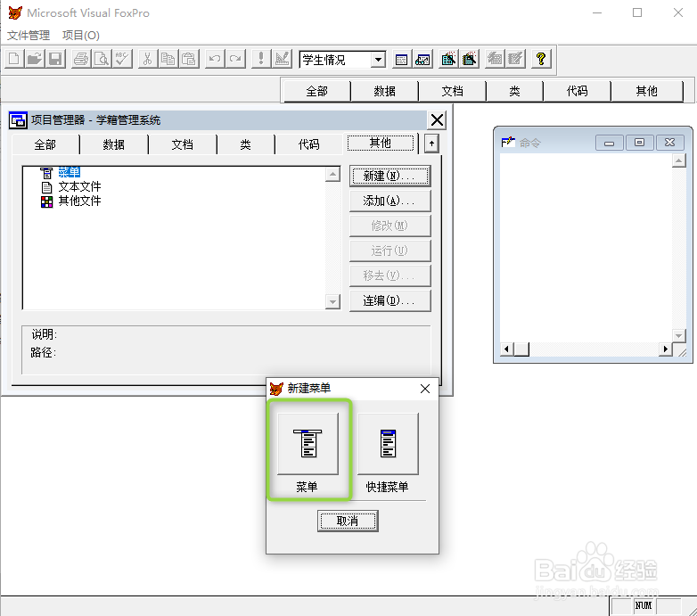Viewport: 697px width, 616px height.
Task: Select the docked 全部 tab in the toolbar area
Action: (317, 91)
